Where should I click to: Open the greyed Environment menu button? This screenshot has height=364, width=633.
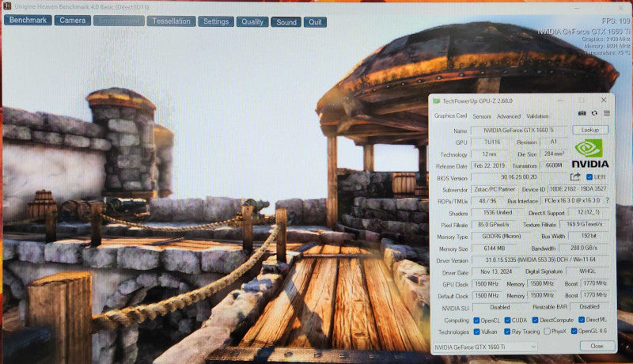[119, 21]
